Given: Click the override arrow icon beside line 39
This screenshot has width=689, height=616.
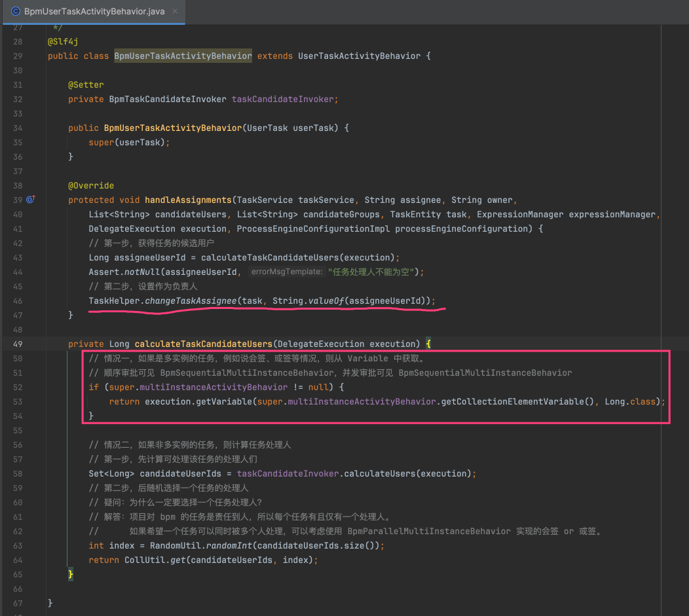Looking at the screenshot, I should point(30,200).
